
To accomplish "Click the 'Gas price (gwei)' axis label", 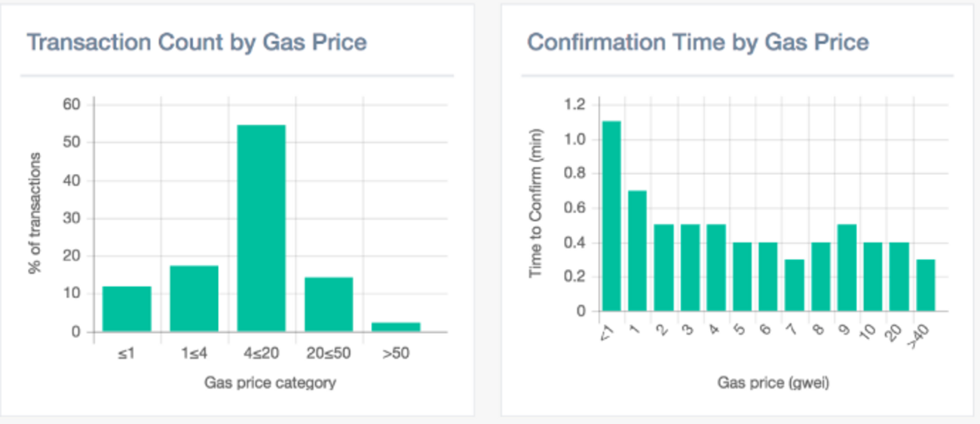I will [x=773, y=383].
